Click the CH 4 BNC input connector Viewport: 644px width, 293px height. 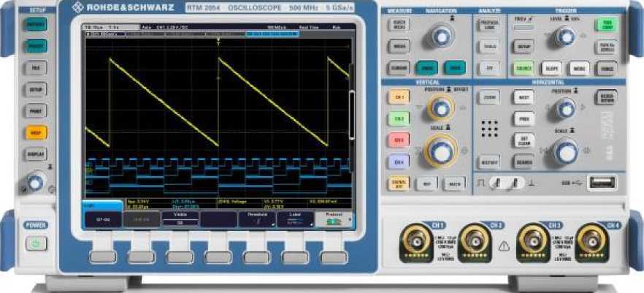tap(592, 241)
